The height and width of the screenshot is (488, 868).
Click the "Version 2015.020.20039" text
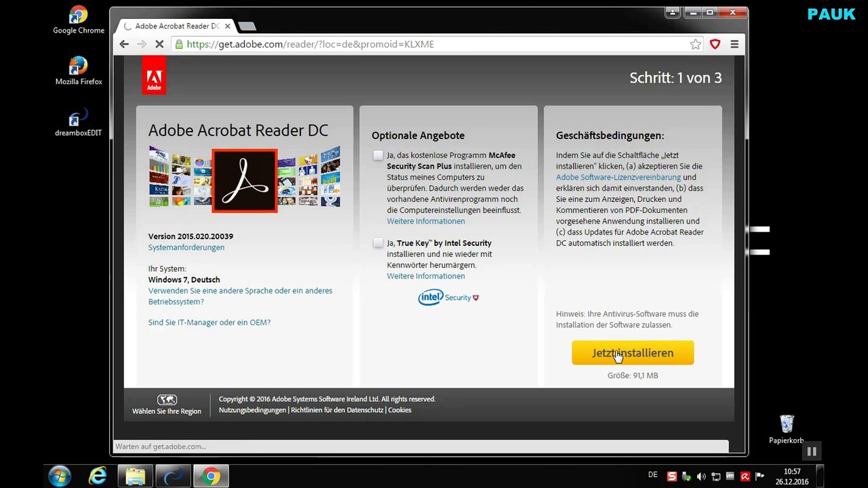[191, 237]
